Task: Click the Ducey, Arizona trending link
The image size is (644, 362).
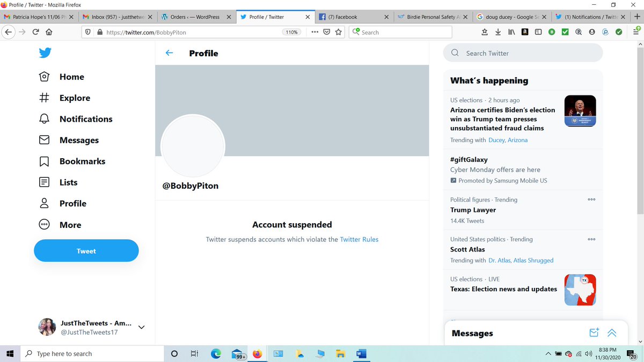Action: [508, 140]
